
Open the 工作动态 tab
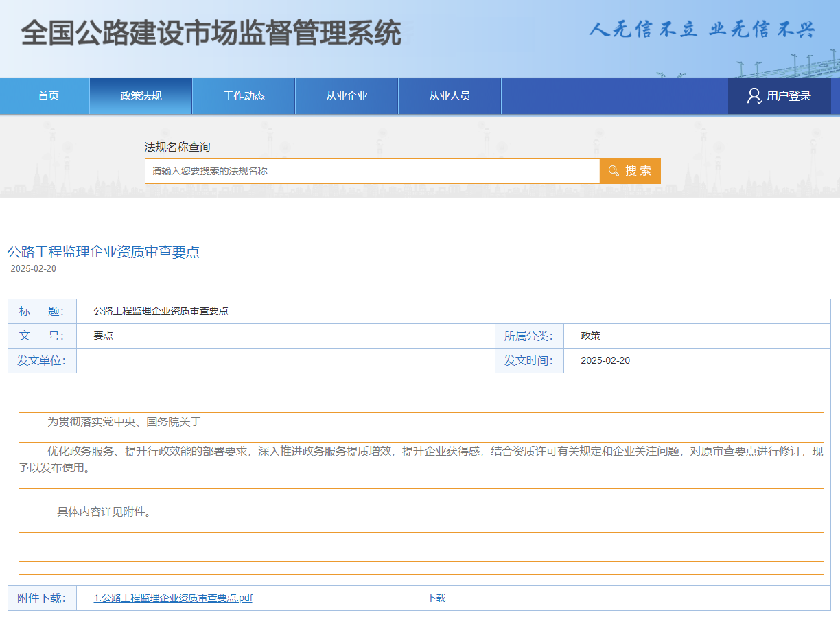(x=243, y=95)
